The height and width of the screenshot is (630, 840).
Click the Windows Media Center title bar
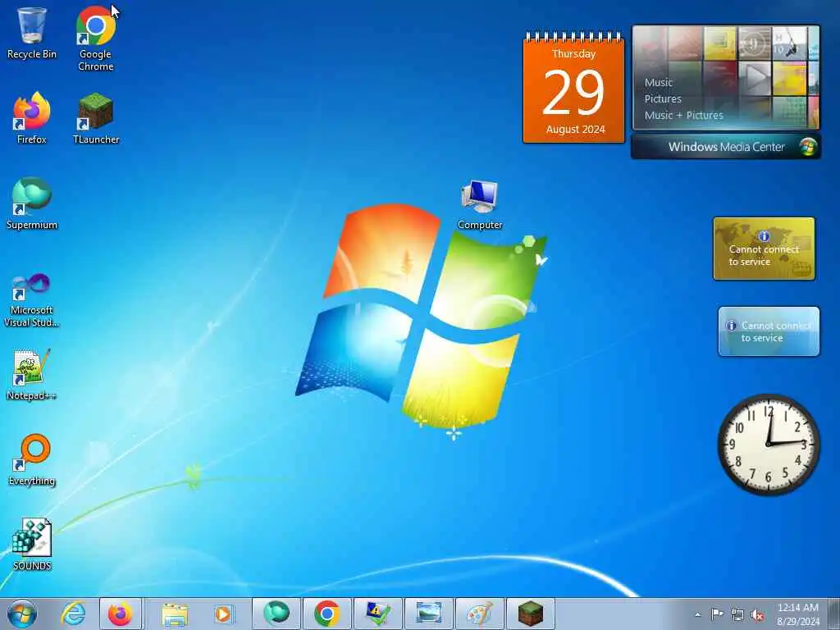click(x=726, y=147)
